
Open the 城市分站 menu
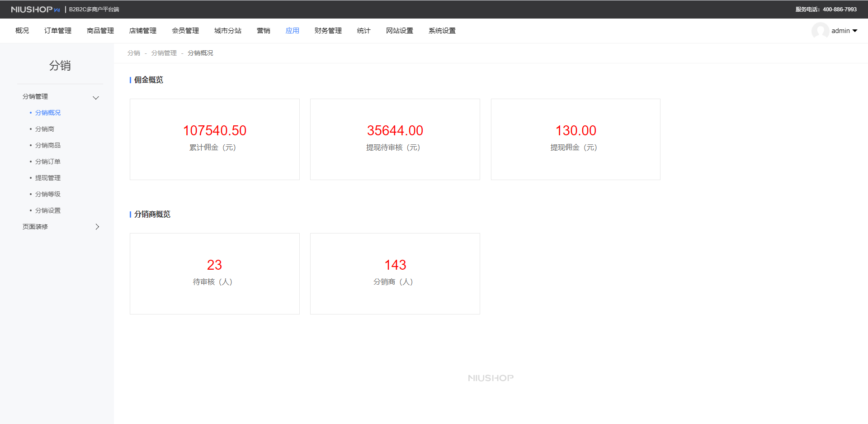(228, 31)
